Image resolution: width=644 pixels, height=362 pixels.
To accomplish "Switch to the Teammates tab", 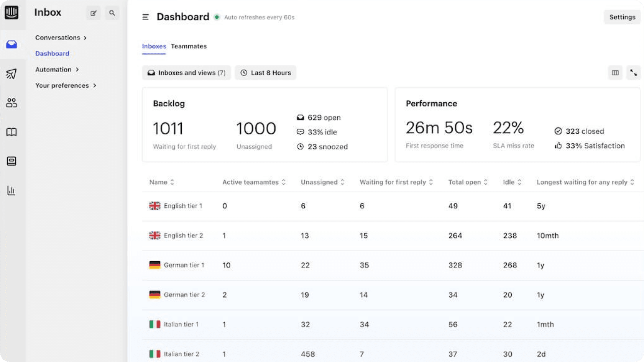I will [189, 46].
